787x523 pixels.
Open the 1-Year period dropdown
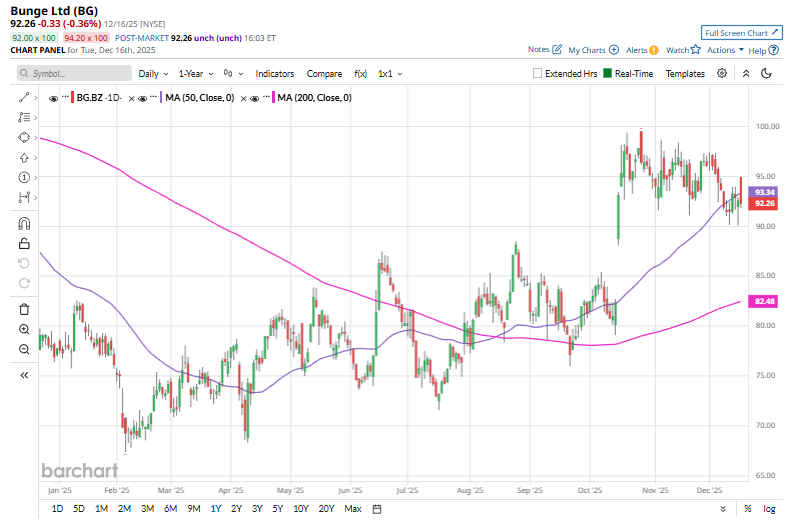point(195,73)
